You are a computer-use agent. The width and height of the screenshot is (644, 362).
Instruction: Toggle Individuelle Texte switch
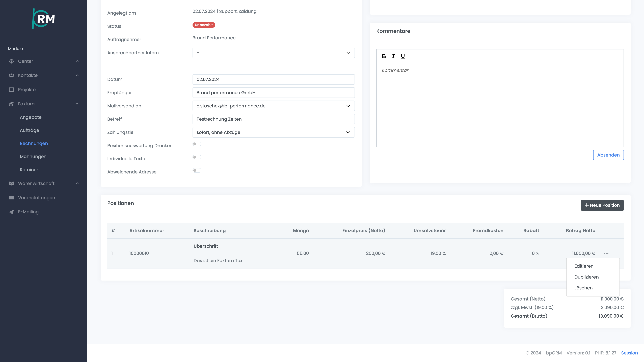pyautogui.click(x=197, y=157)
